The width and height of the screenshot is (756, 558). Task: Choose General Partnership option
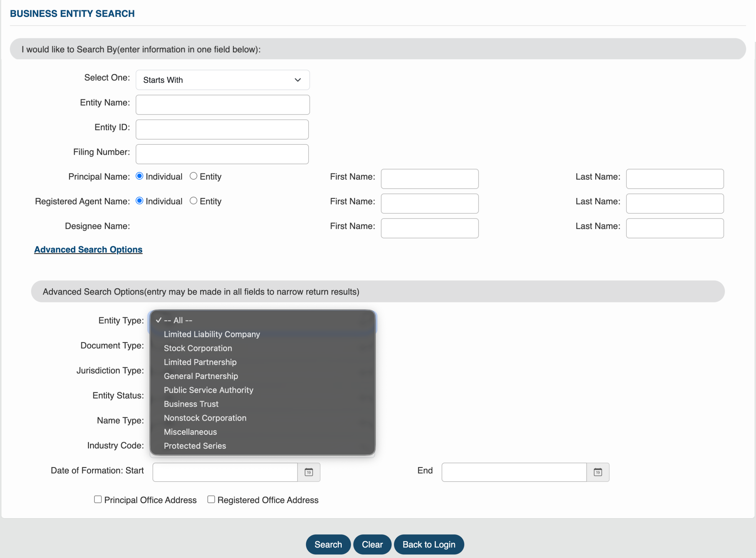point(262,376)
